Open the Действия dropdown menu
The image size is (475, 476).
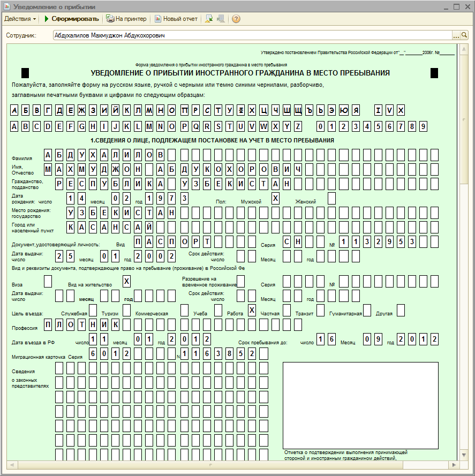[x=20, y=19]
